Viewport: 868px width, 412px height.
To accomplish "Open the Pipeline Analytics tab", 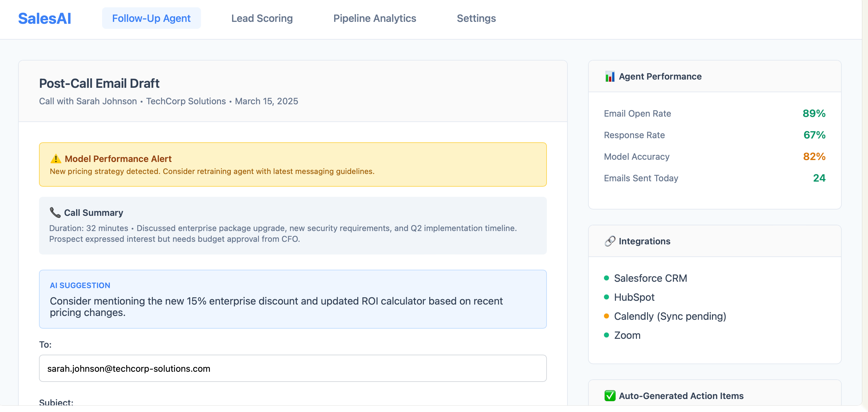I will [x=374, y=18].
